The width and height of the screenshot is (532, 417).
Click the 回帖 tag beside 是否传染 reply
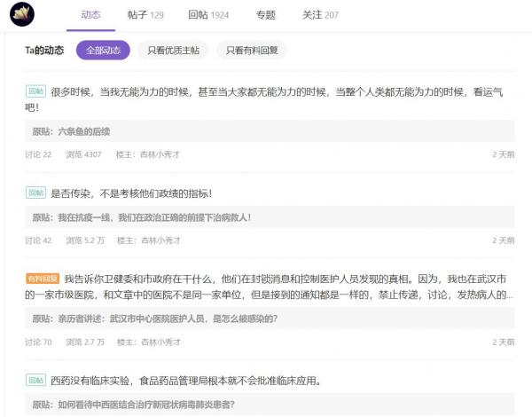coord(35,193)
